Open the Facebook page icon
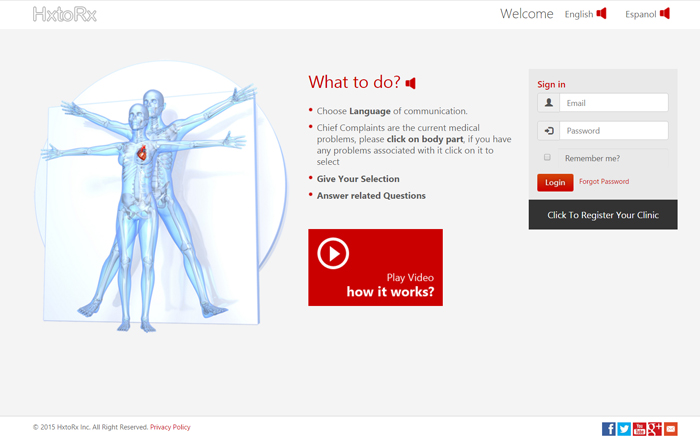Viewport: 700px width, 445px height. click(x=608, y=429)
